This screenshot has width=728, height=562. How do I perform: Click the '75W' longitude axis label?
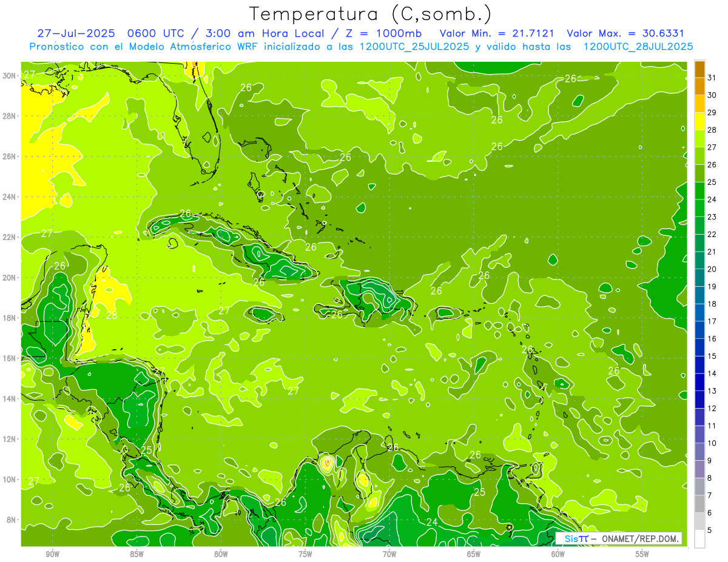[x=305, y=554]
